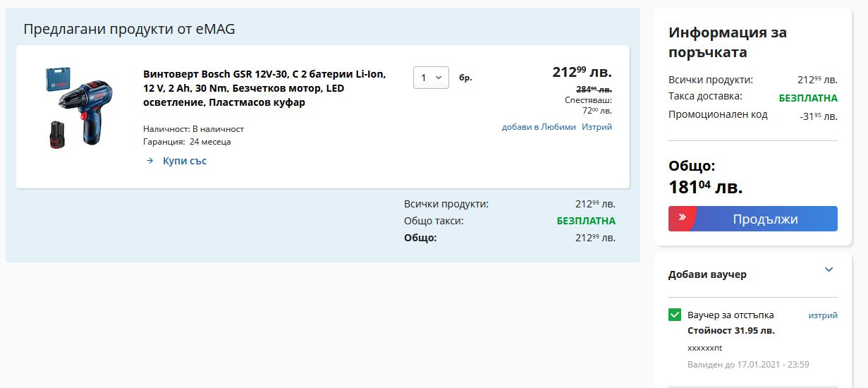Select the 'Наличност: В наличност' text

tap(193, 129)
